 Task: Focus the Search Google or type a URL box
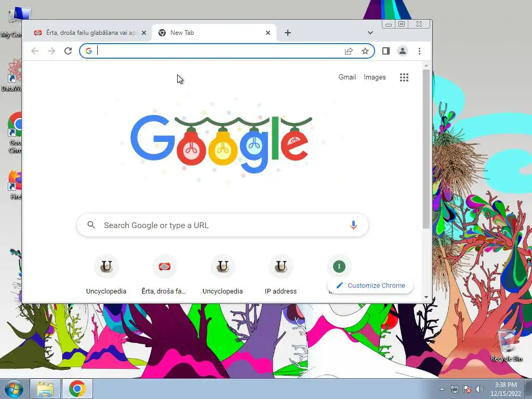click(222, 225)
